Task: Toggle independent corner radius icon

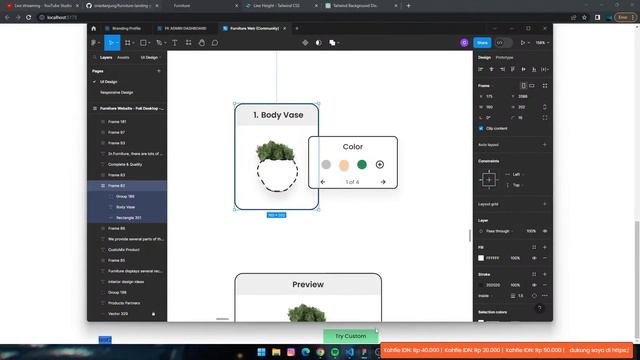Action: 545,118
